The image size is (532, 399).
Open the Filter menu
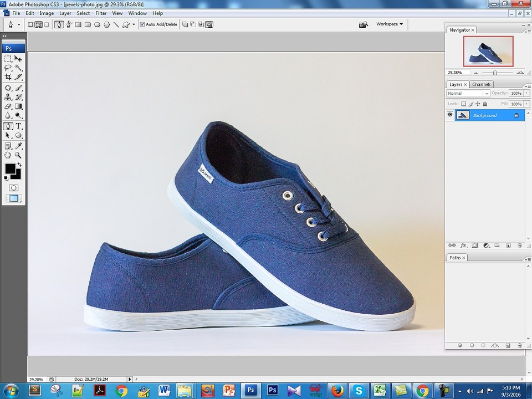coord(101,13)
